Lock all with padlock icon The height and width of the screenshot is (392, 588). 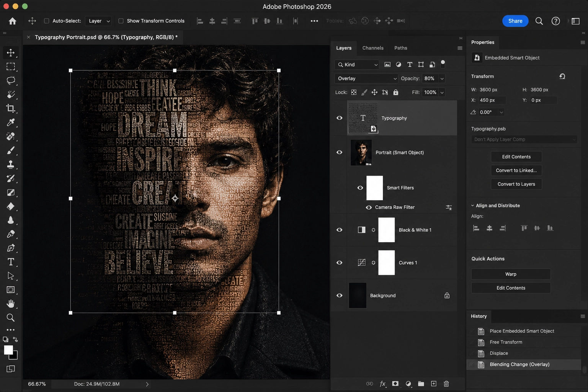[396, 92]
